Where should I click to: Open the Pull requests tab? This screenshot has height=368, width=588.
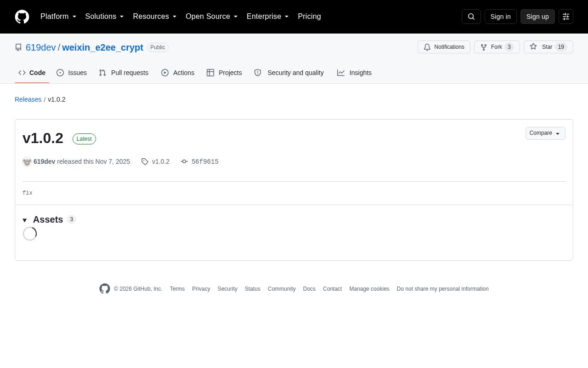coord(124,73)
